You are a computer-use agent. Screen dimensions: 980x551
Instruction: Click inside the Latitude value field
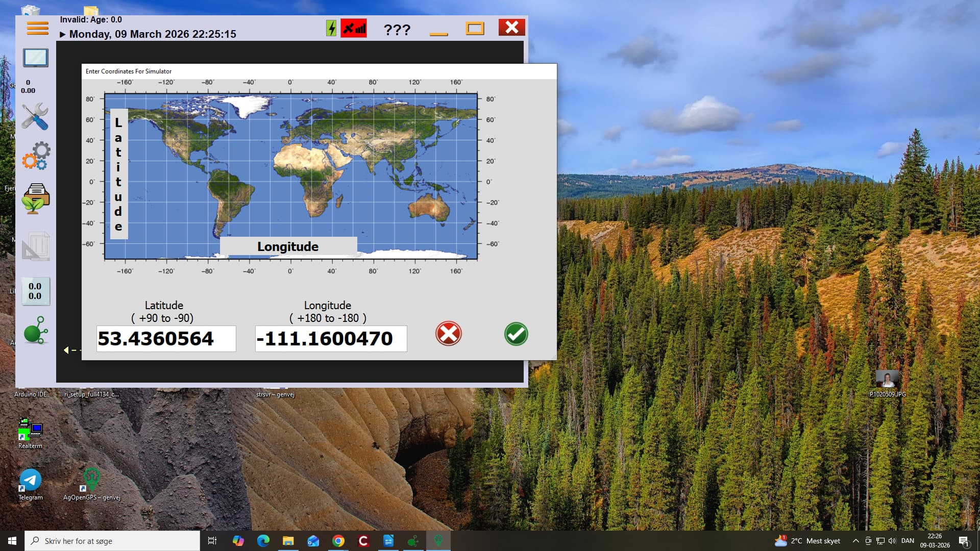click(x=166, y=339)
